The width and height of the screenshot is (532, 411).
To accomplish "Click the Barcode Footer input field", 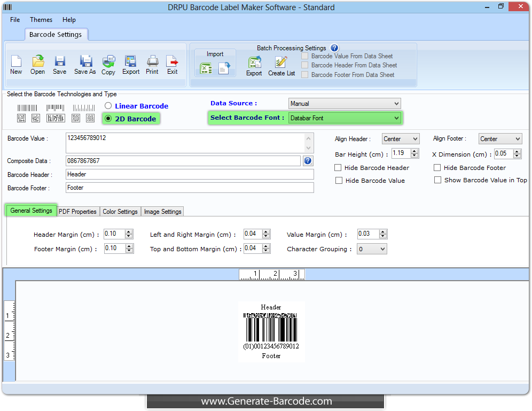I will coord(190,188).
